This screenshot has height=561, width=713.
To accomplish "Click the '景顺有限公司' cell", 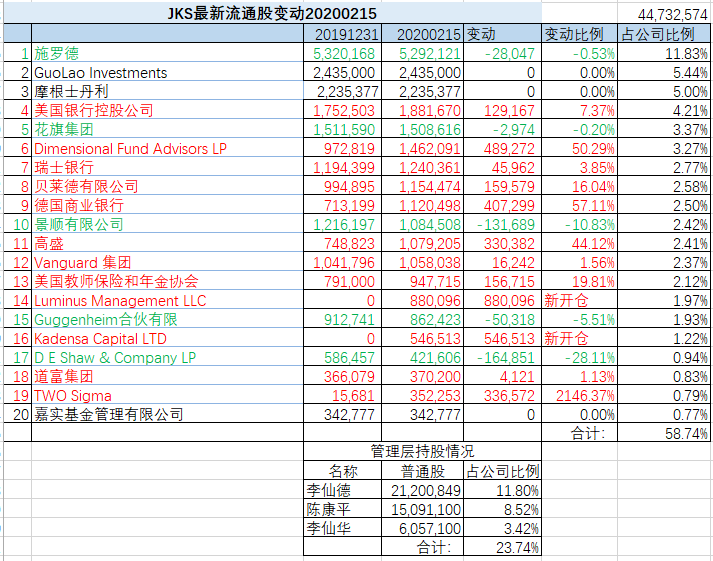I will [167, 224].
